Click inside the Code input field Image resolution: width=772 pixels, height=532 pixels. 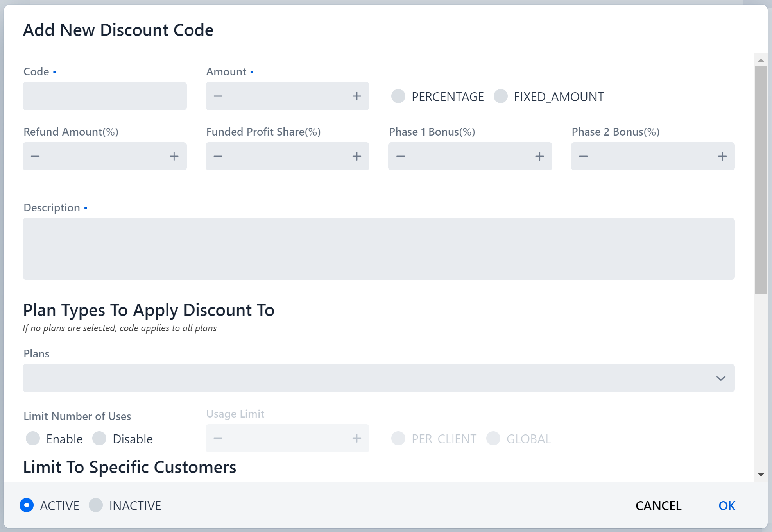pyautogui.click(x=104, y=96)
